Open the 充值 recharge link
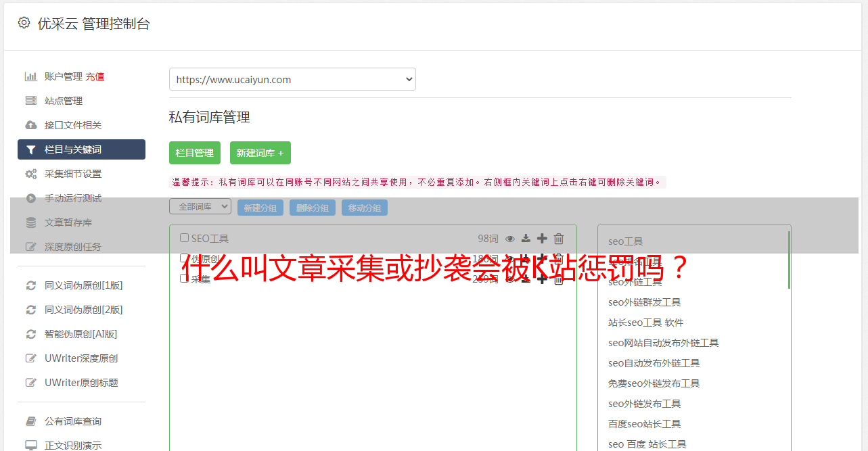Viewport: 868px width, 451px height. coord(95,76)
